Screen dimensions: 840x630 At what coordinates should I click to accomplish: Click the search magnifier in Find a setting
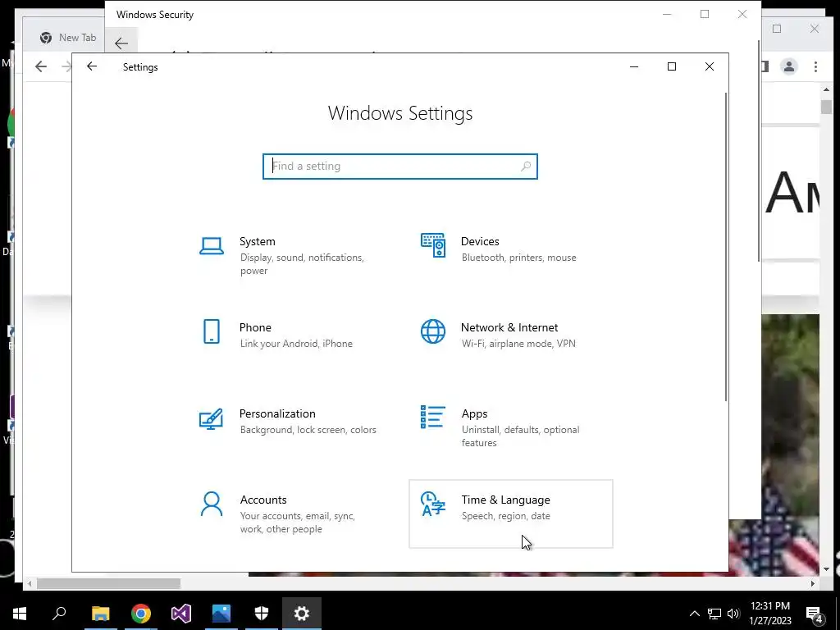526,166
